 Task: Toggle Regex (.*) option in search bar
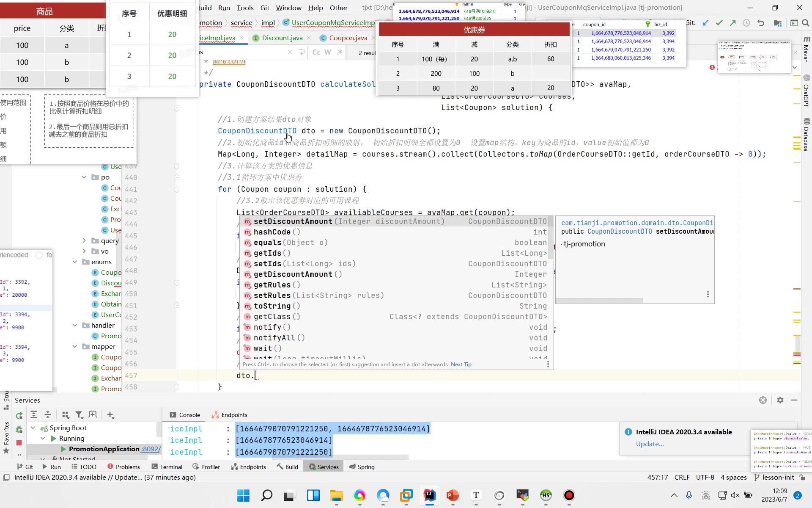point(339,52)
